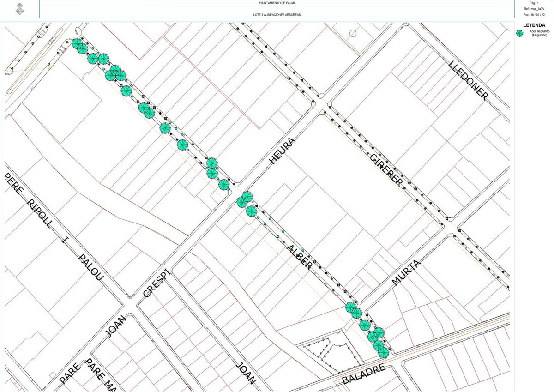Select the GIRERER street label
The image size is (554, 392).
click(386, 170)
